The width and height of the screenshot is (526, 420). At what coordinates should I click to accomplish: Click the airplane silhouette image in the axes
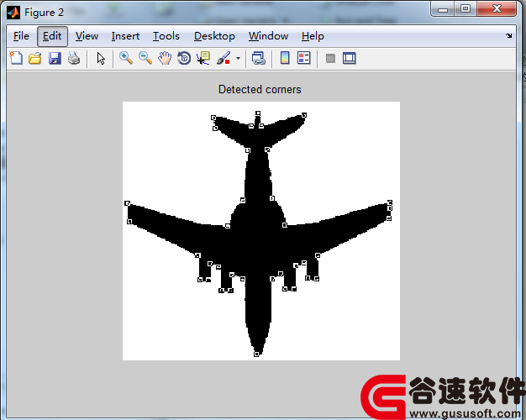tap(261, 231)
